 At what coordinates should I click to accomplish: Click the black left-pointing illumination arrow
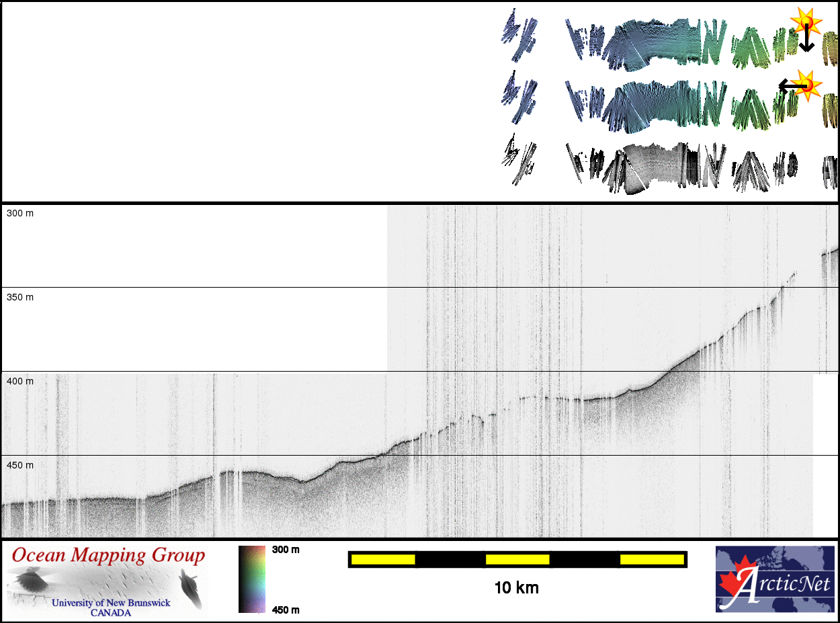coord(791,85)
